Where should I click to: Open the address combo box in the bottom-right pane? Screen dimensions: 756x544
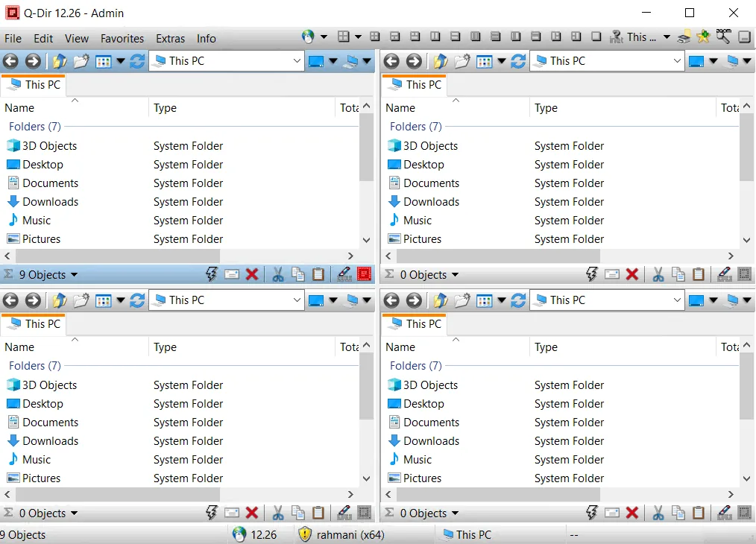point(607,300)
